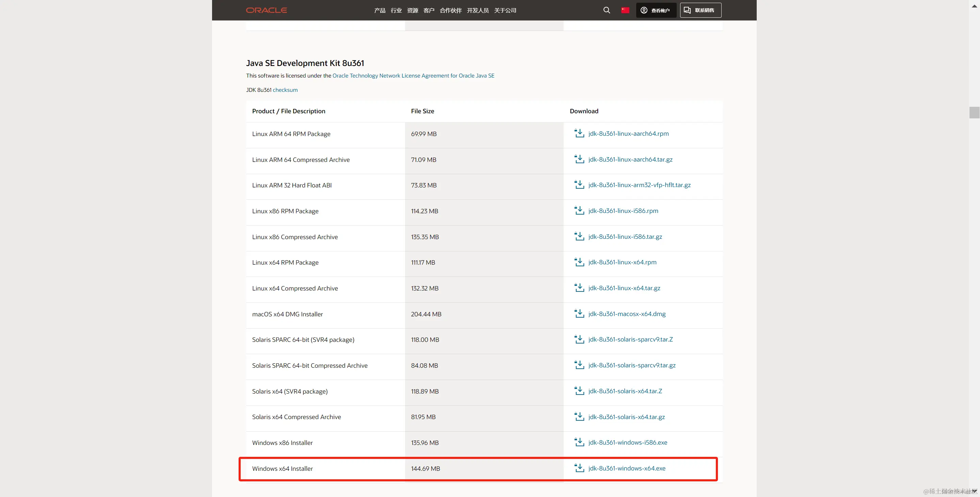
Task: Click download icon for windows-i586.exe
Action: [x=579, y=442]
